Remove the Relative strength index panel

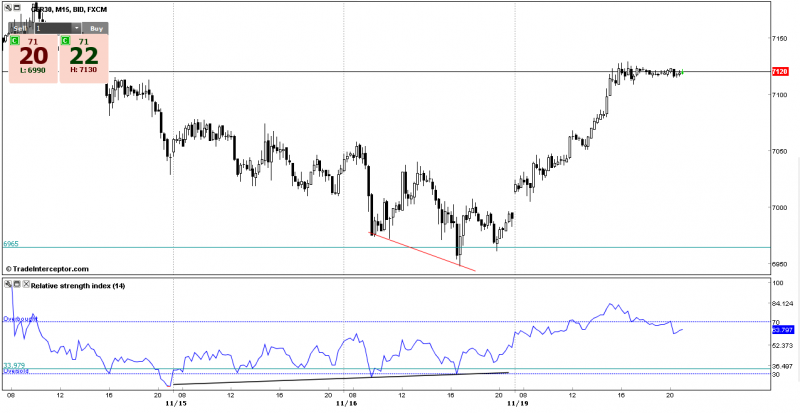point(26,286)
